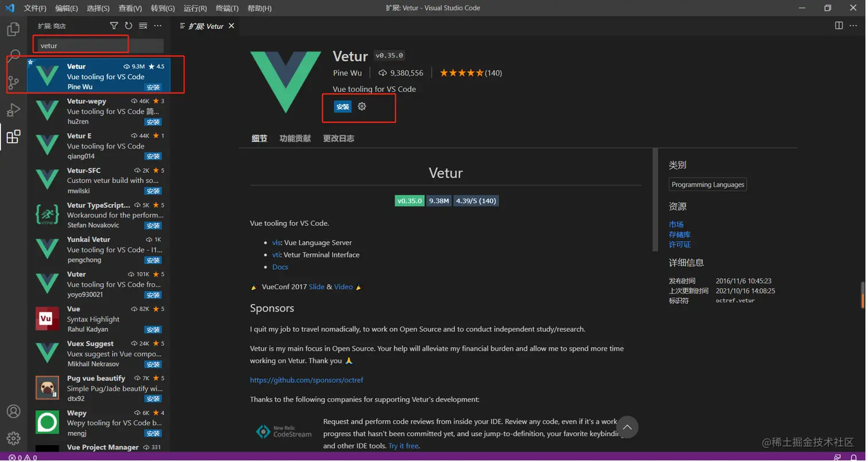The image size is (868, 462).
Task: Click the VS Code logo in title bar
Action: (9, 8)
